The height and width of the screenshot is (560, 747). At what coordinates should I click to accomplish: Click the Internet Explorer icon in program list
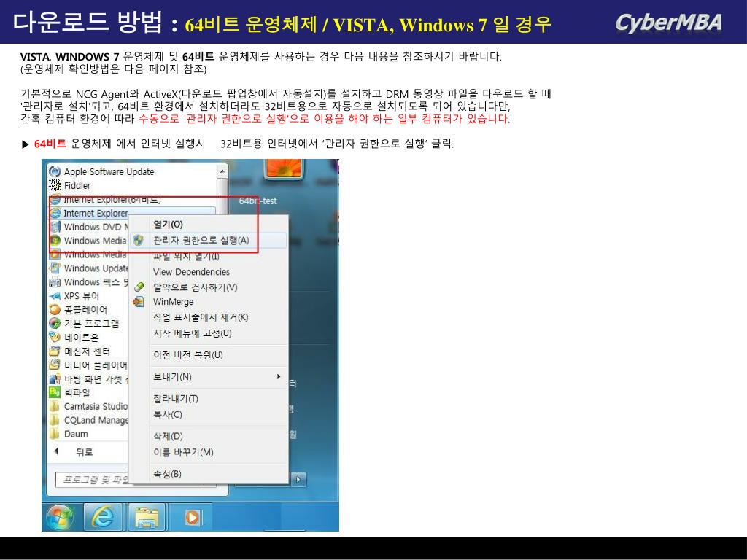(55, 213)
